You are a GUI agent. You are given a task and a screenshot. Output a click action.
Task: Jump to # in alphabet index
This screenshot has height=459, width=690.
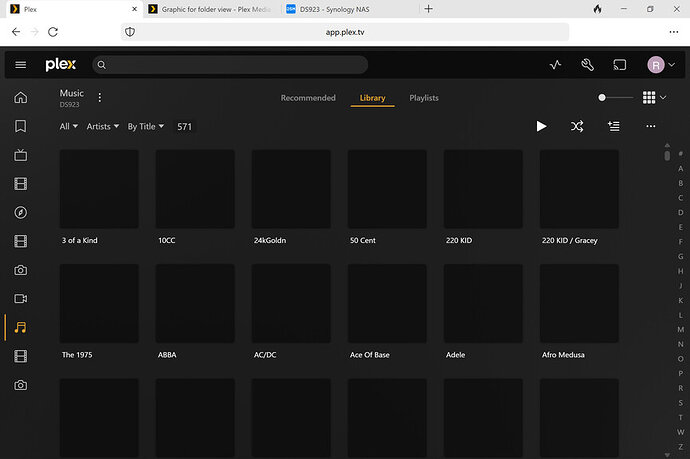(680, 154)
